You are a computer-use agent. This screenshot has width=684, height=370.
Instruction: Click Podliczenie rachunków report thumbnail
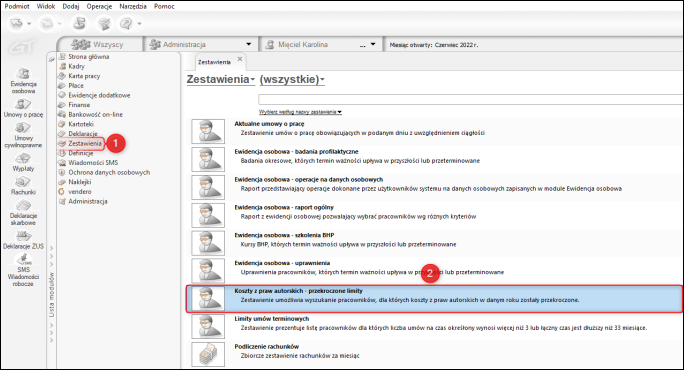tap(208, 354)
